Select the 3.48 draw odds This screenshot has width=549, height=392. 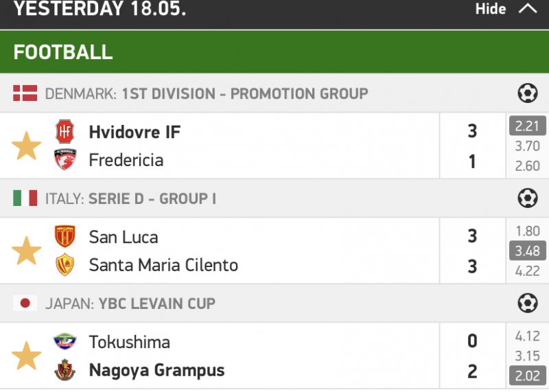tap(527, 251)
